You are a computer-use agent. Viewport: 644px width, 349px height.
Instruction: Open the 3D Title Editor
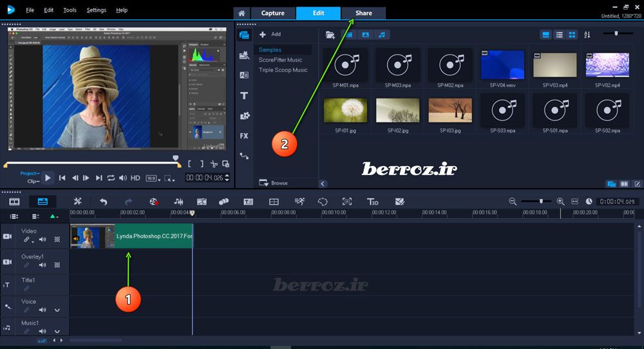(372, 202)
